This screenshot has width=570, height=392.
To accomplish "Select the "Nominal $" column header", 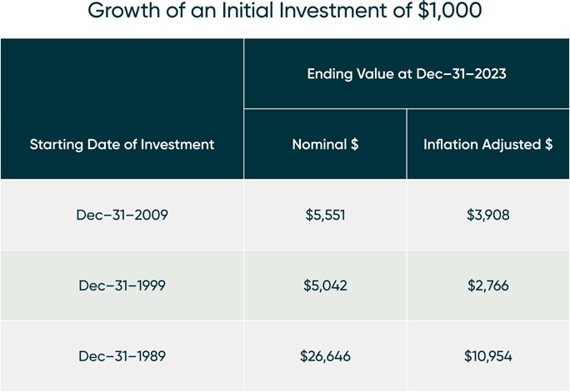I will [325, 144].
